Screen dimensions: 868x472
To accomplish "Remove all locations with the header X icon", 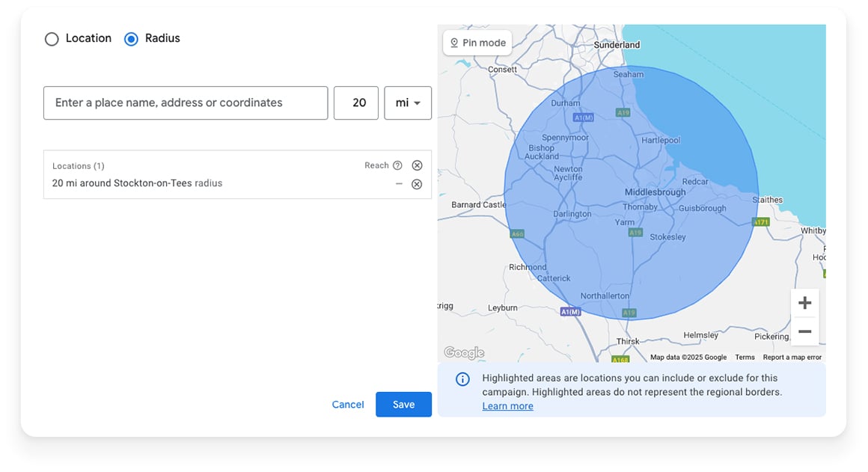I will click(x=417, y=165).
